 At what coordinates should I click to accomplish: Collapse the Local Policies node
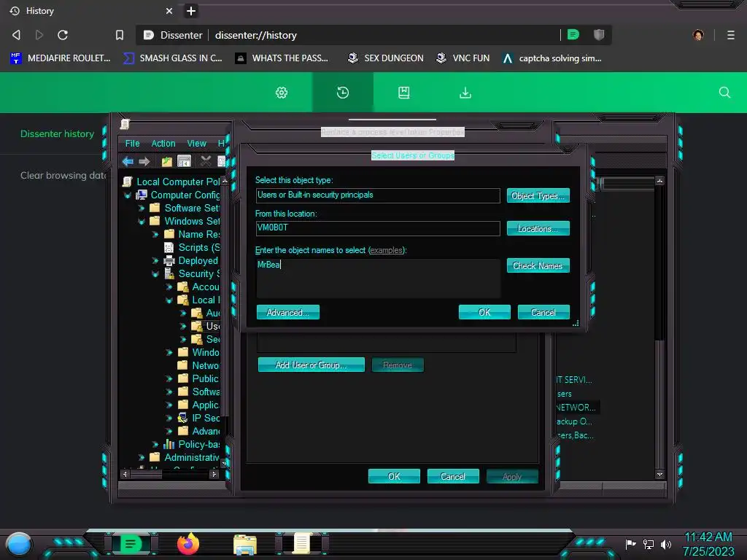pos(169,300)
